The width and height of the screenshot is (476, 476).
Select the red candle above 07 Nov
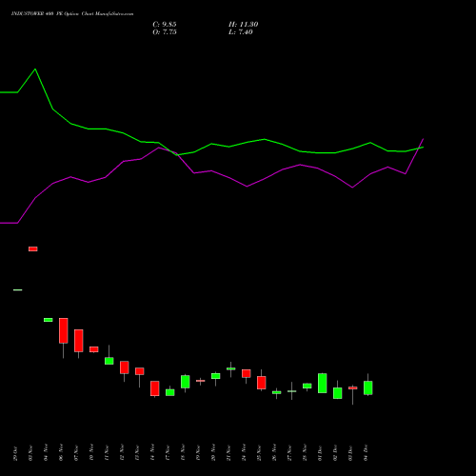click(79, 341)
